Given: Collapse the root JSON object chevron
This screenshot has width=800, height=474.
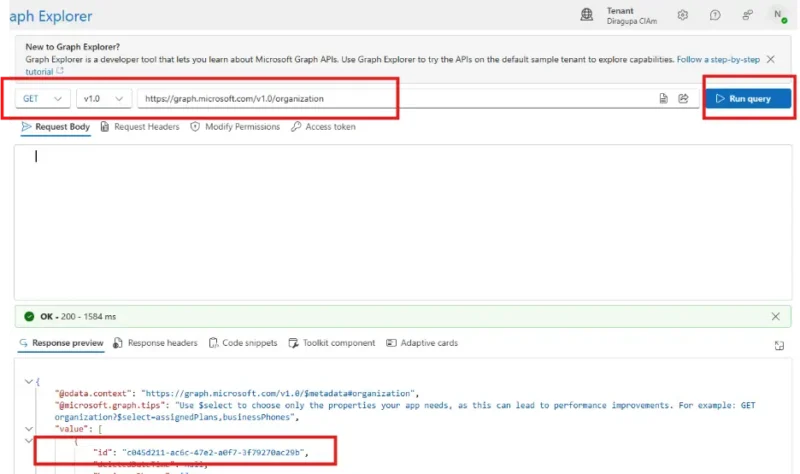Looking at the screenshot, I should [x=29, y=381].
